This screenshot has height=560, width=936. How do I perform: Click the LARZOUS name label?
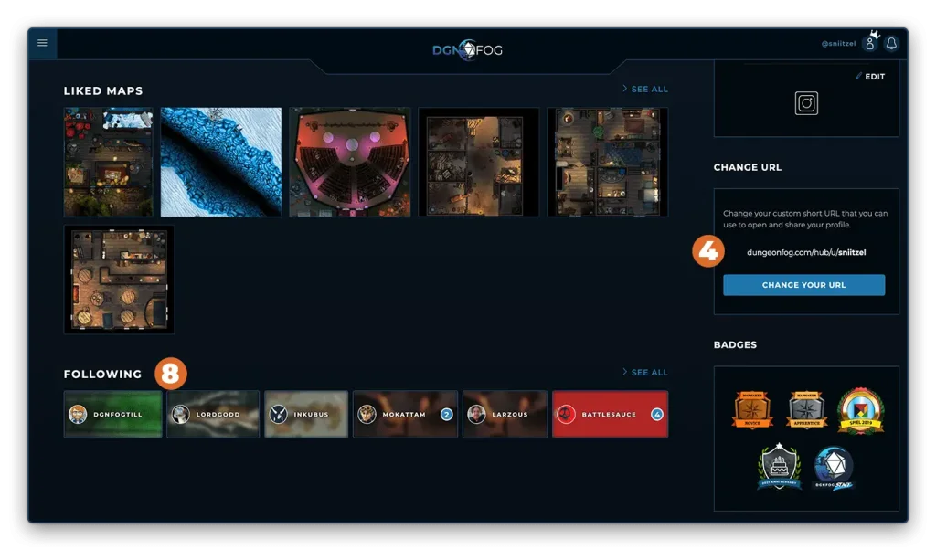pyautogui.click(x=510, y=415)
